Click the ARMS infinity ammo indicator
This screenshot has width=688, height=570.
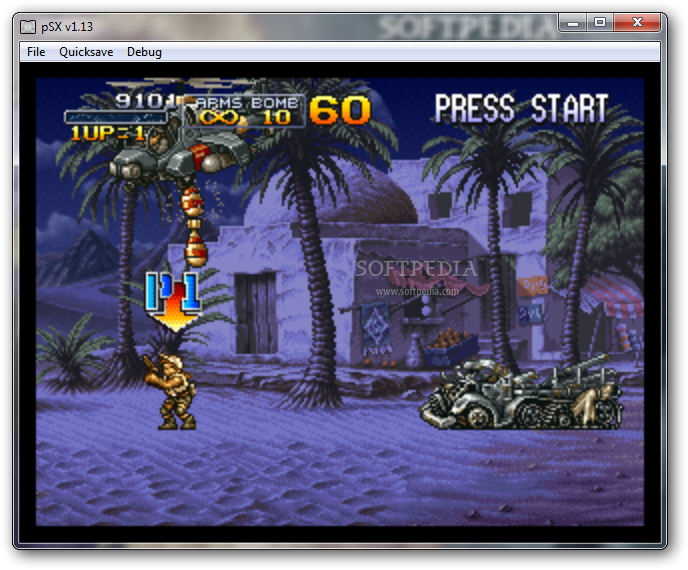pos(218,117)
